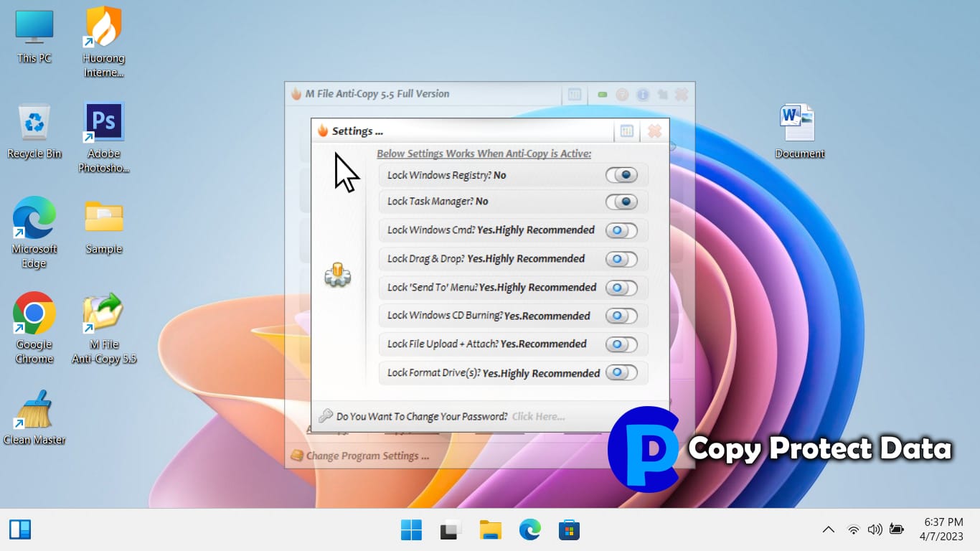Click the panel icon in M File Anti-Copy title bar
This screenshot has height=551, width=980.
574,94
